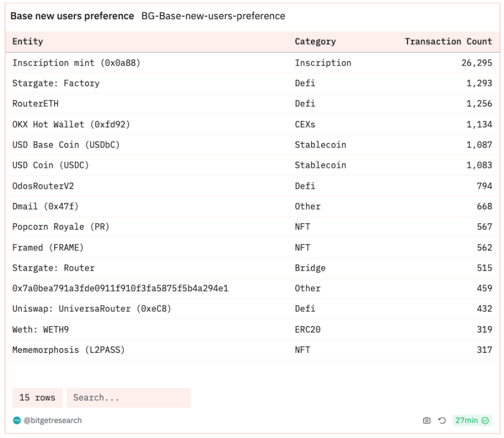Select the Uniswap: UniversaRouter (0xeC8) row

pyautogui.click(x=253, y=309)
